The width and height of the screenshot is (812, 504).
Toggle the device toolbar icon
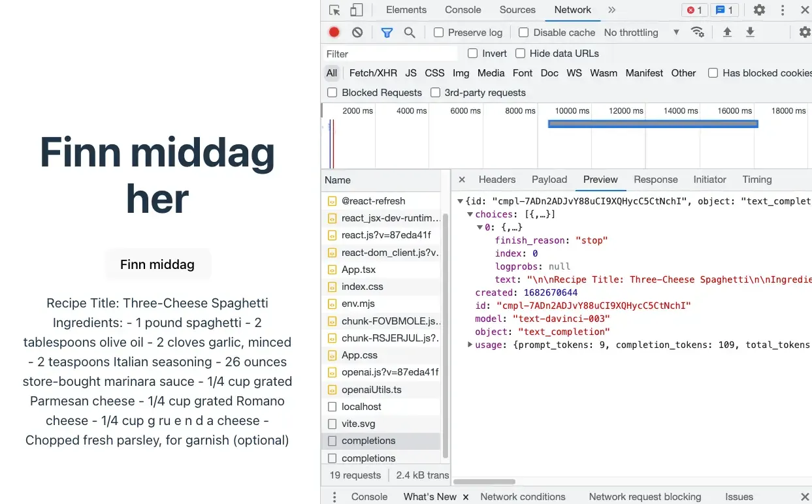356,10
